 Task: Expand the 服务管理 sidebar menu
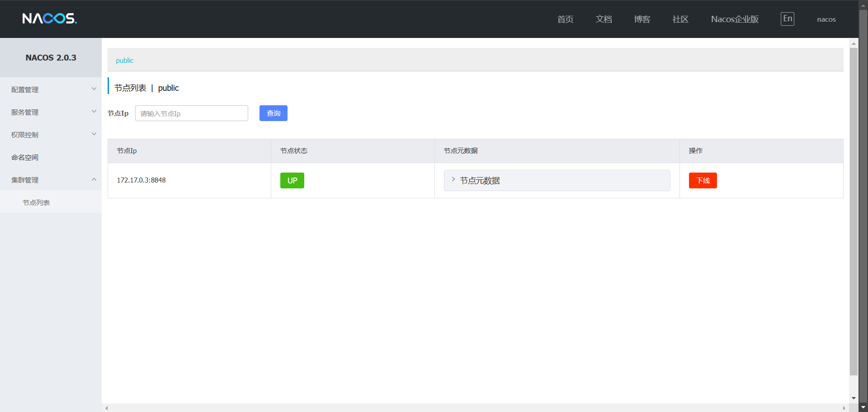51,112
